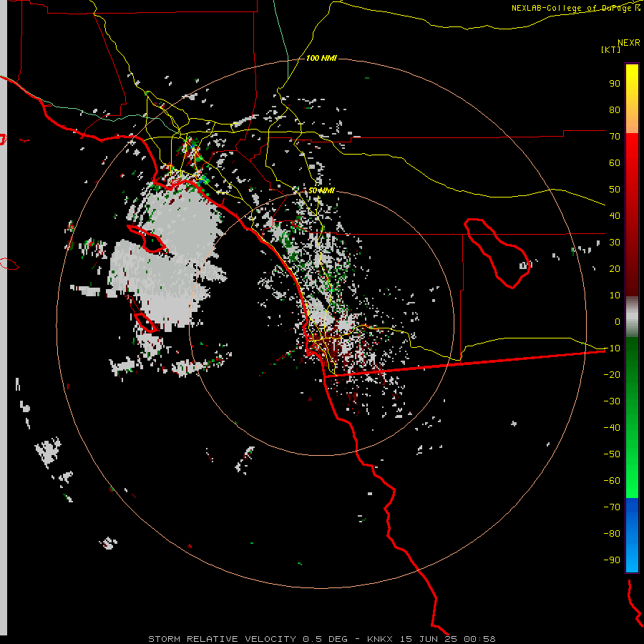Click the 20 value on velocity scale
644x644 pixels.
coord(615,269)
